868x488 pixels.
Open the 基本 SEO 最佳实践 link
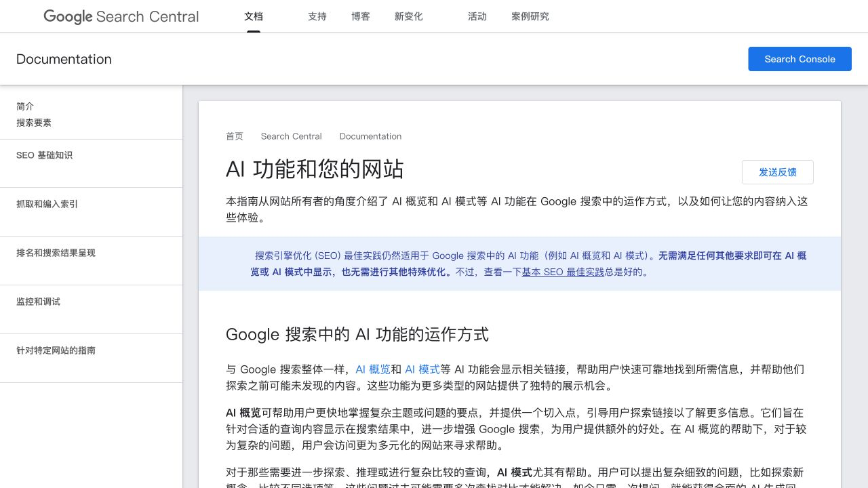563,272
